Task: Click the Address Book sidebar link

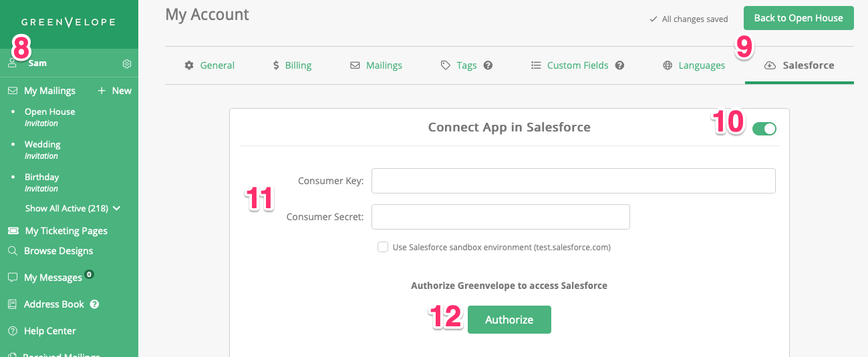Action: [x=54, y=304]
